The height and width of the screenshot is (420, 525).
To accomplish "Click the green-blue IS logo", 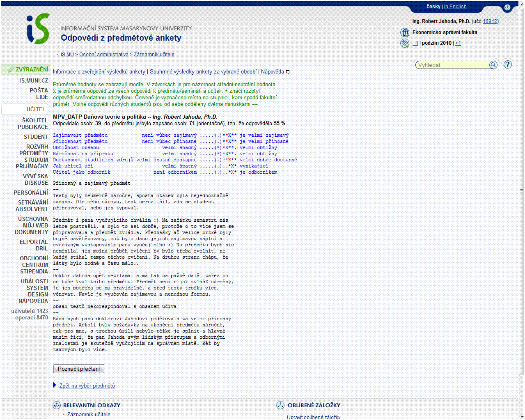I will pyautogui.click(x=38, y=29).
